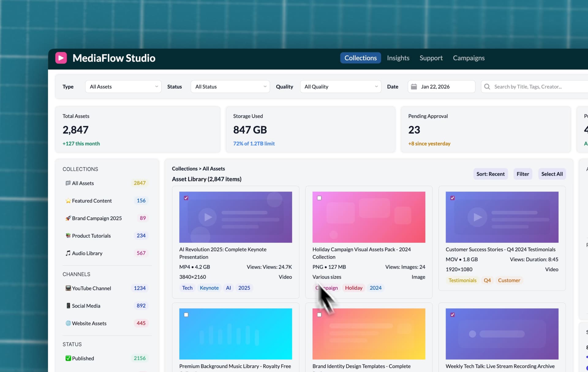Click the rocket icon beside Brand Campaign 2025
Image resolution: width=588 pixels, height=372 pixels.
(x=68, y=218)
